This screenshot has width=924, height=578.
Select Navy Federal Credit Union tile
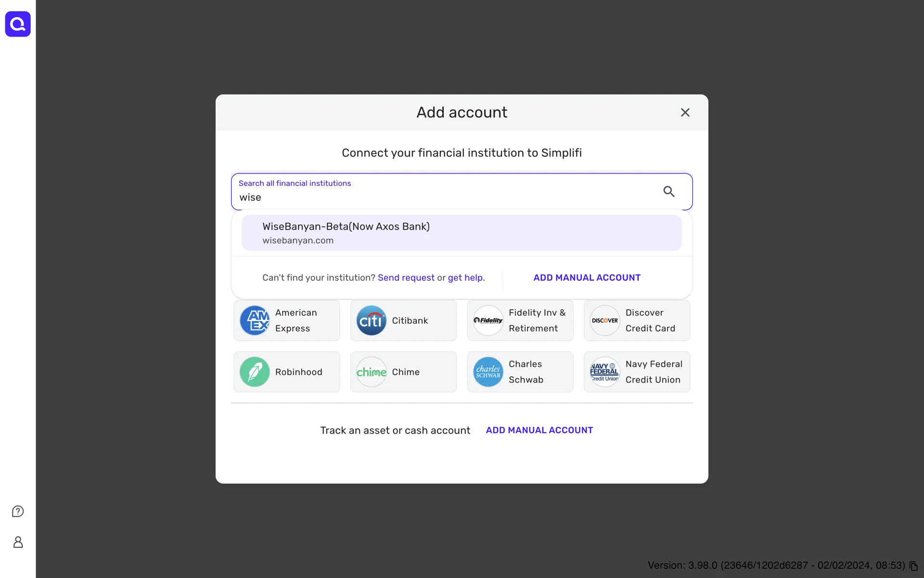[637, 372]
